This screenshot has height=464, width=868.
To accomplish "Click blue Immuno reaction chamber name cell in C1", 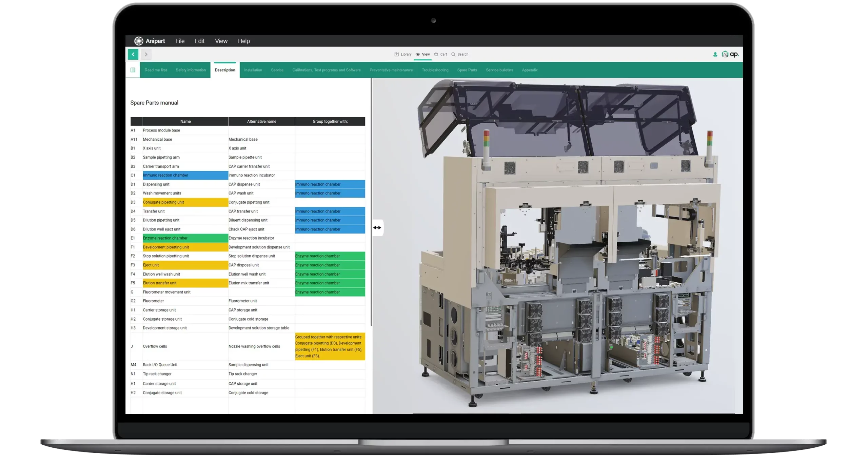I will point(185,175).
